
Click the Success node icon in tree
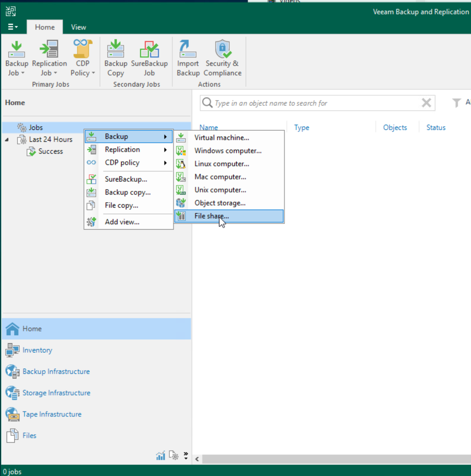[x=31, y=151]
